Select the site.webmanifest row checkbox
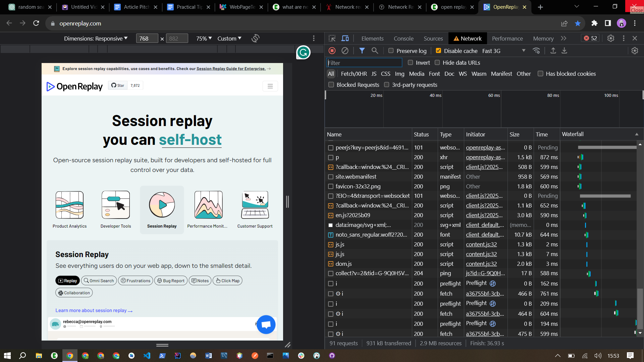This screenshot has width=644, height=362. pyautogui.click(x=330, y=177)
